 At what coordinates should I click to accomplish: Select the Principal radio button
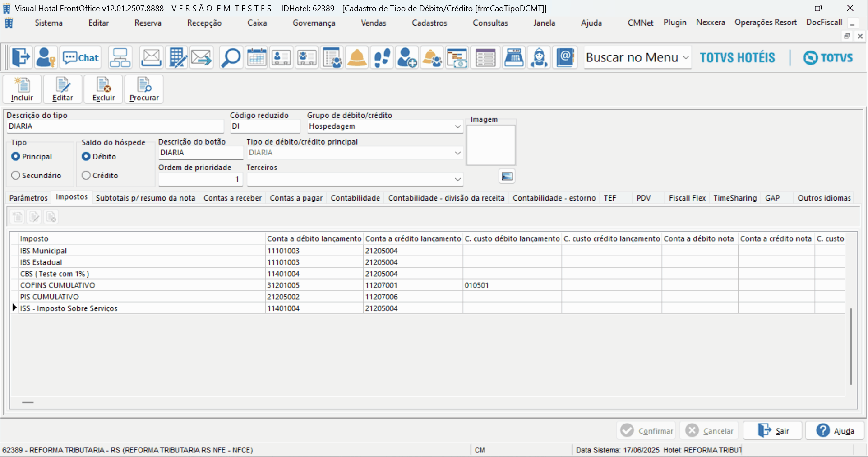16,156
